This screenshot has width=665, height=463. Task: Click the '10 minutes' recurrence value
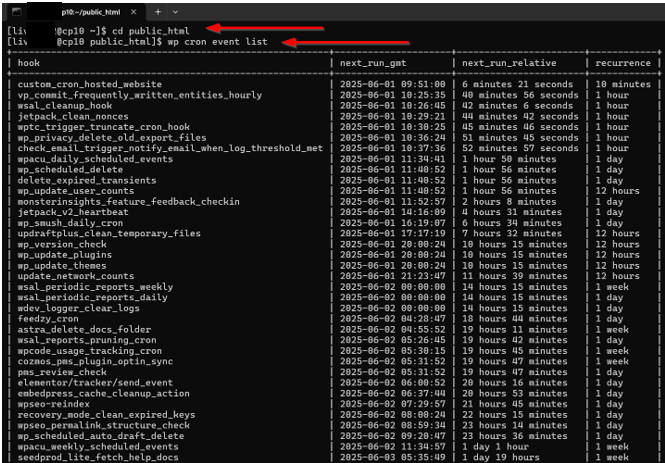pyautogui.click(x=622, y=85)
